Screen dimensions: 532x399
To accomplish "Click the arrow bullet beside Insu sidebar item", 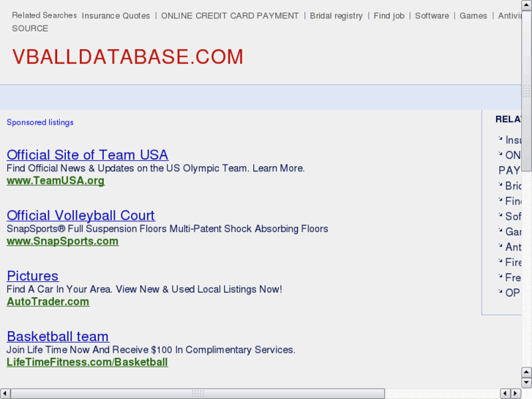I will tap(501, 138).
